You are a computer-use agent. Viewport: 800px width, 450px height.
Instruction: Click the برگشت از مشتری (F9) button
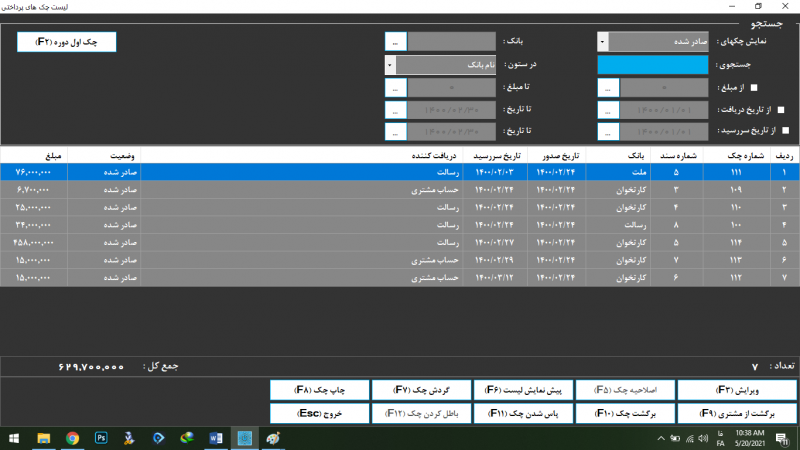737,413
